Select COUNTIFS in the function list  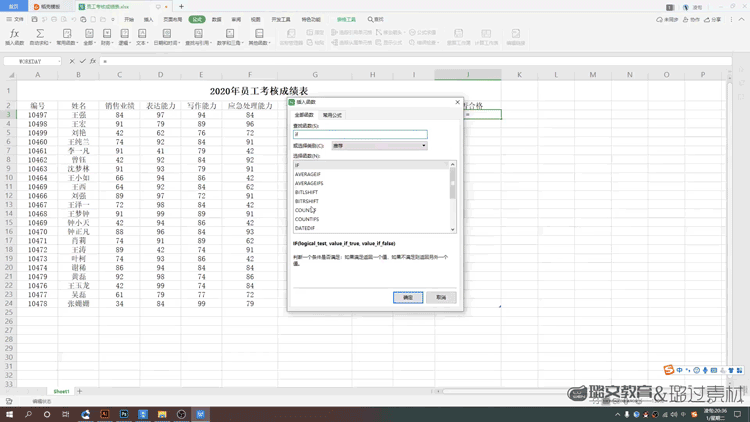coord(371,219)
